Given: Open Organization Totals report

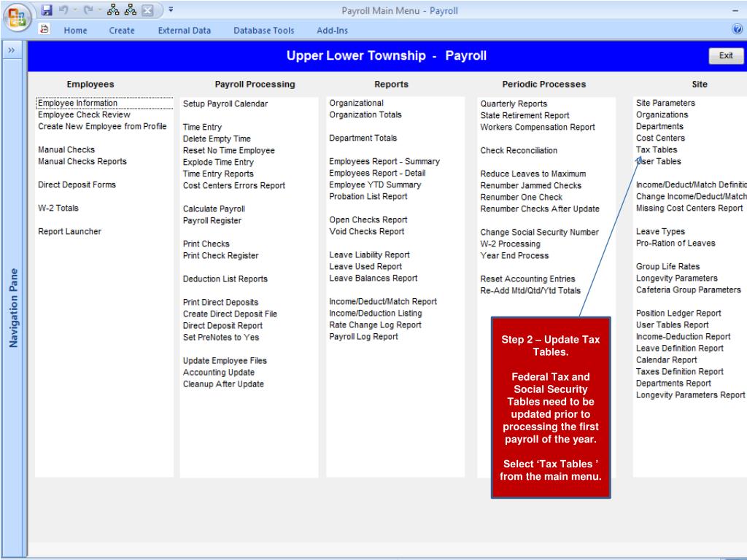Looking at the screenshot, I should point(365,114).
